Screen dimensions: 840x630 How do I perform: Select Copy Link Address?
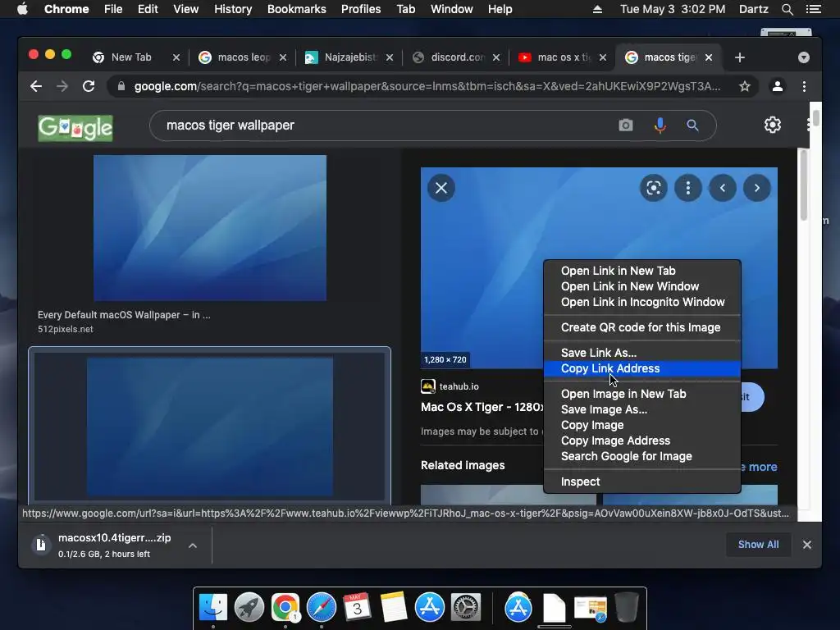pos(641,368)
